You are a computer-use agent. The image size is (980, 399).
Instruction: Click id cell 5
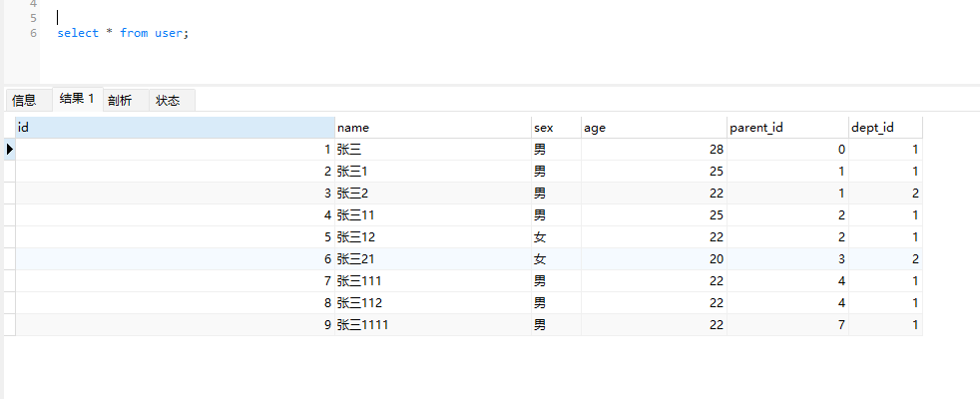point(175,236)
